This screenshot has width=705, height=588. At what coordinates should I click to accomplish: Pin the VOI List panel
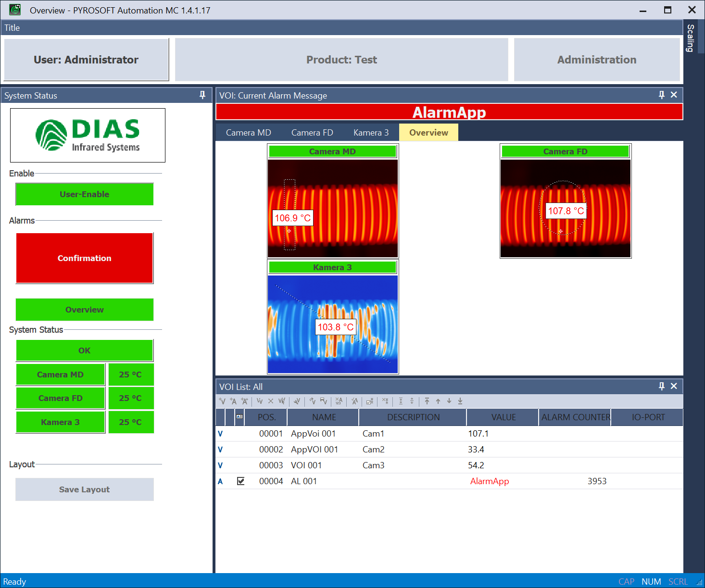662,386
